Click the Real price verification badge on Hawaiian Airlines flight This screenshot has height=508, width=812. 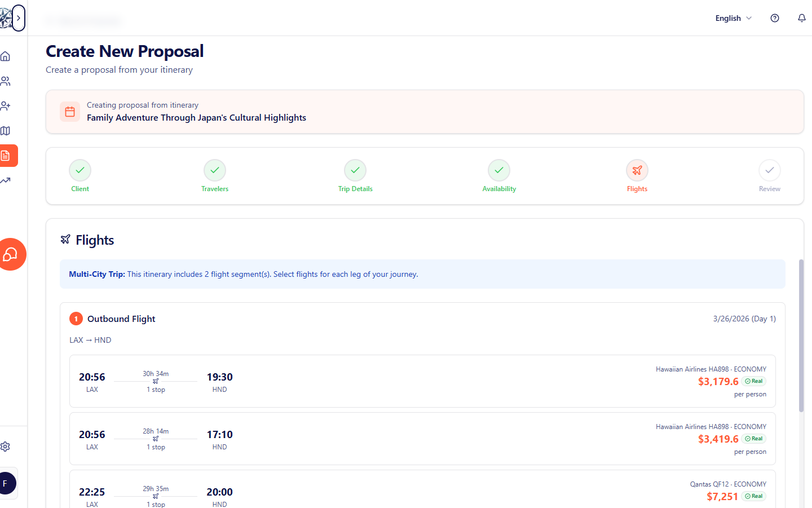pyautogui.click(x=753, y=381)
